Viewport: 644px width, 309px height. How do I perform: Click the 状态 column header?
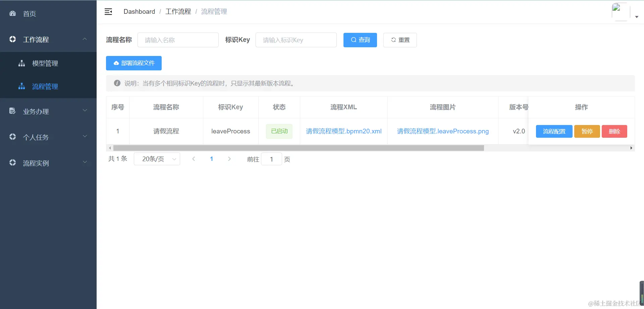(279, 107)
